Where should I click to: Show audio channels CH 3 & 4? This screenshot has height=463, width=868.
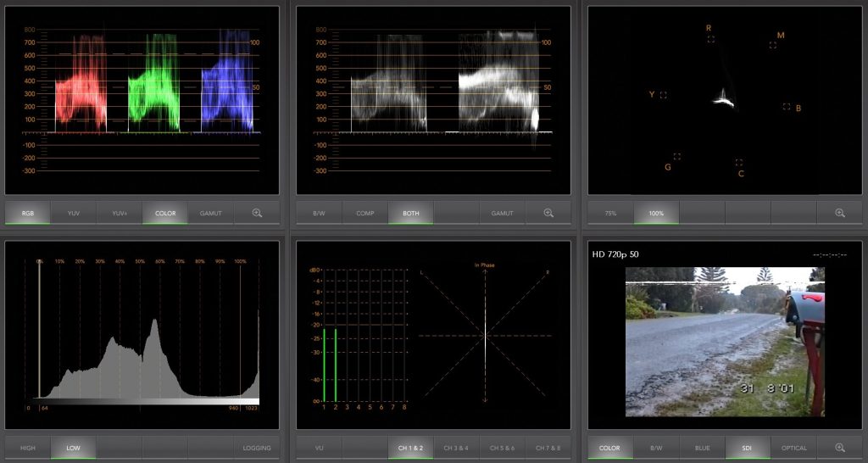(456, 448)
